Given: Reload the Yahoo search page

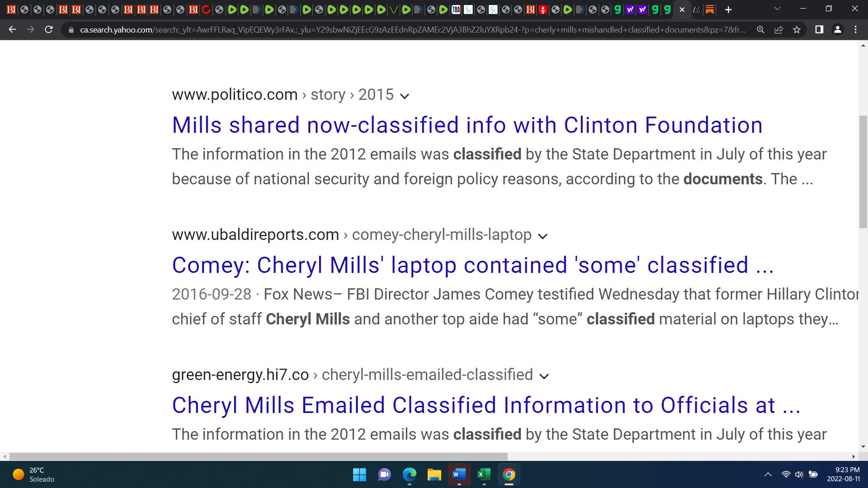Looking at the screenshot, I should tap(49, 30).
